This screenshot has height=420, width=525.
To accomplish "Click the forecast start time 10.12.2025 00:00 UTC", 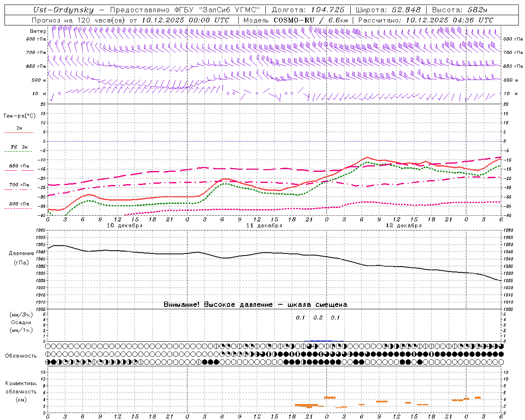I will pyautogui.click(x=185, y=20).
